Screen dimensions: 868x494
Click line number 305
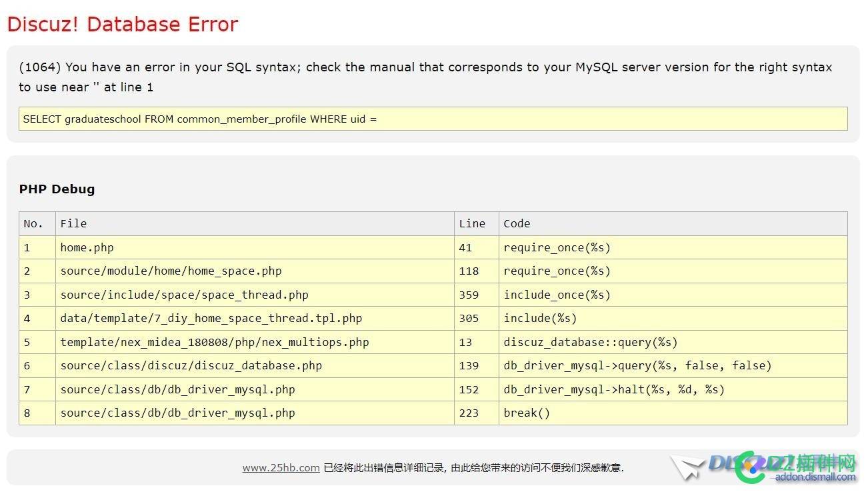click(x=477, y=318)
